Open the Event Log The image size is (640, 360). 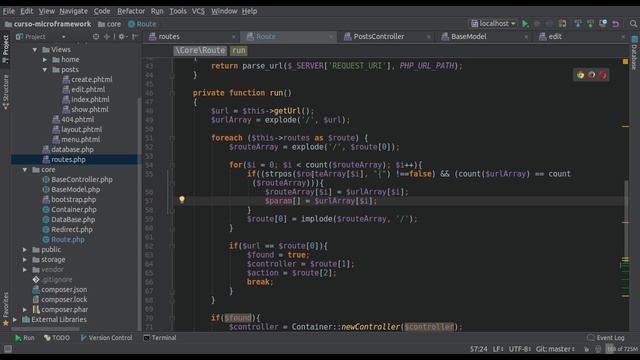(606, 338)
